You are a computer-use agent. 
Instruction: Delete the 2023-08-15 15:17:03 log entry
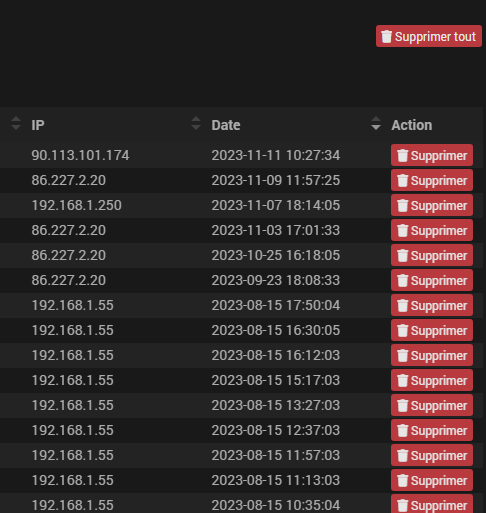(432, 380)
